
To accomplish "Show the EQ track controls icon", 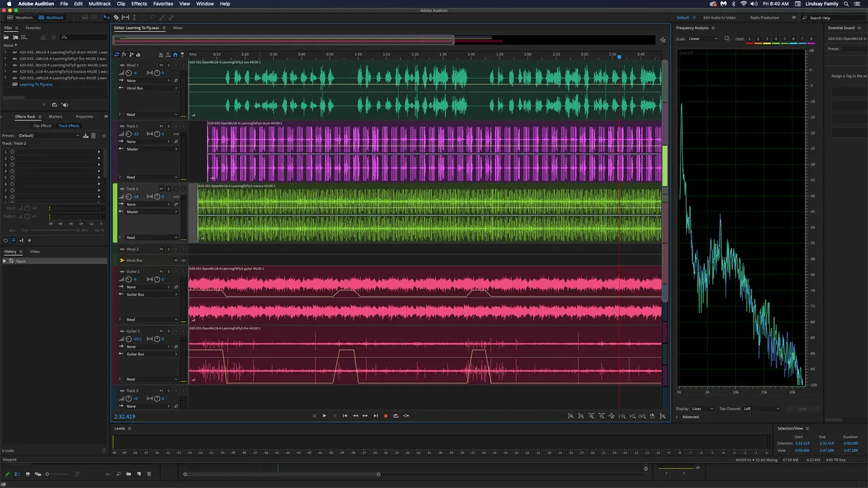I will (x=138, y=54).
